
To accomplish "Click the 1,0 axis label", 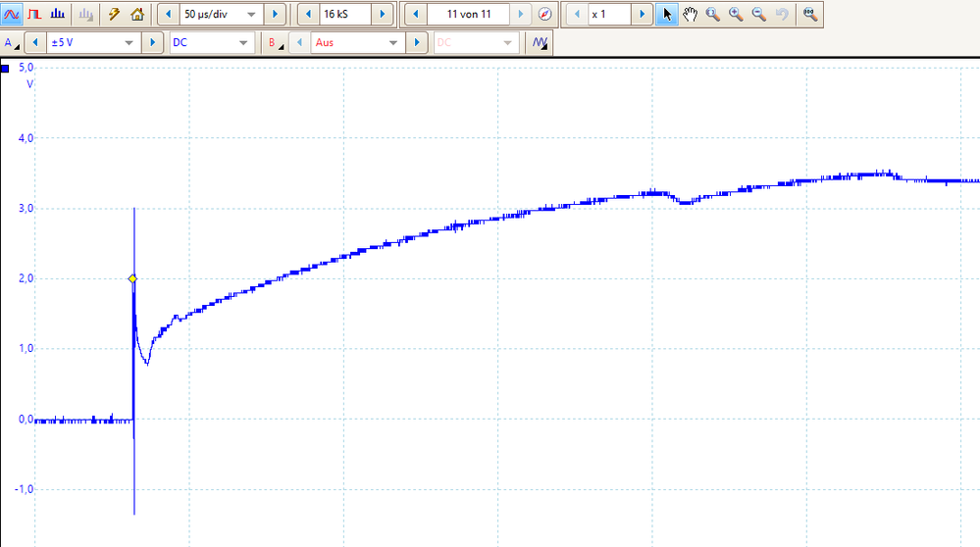I will [26, 348].
